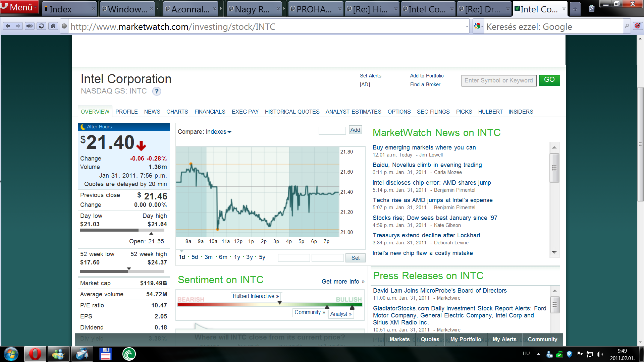Click the Set Alerts link
The width and height of the screenshot is (644, 362).
(370, 76)
